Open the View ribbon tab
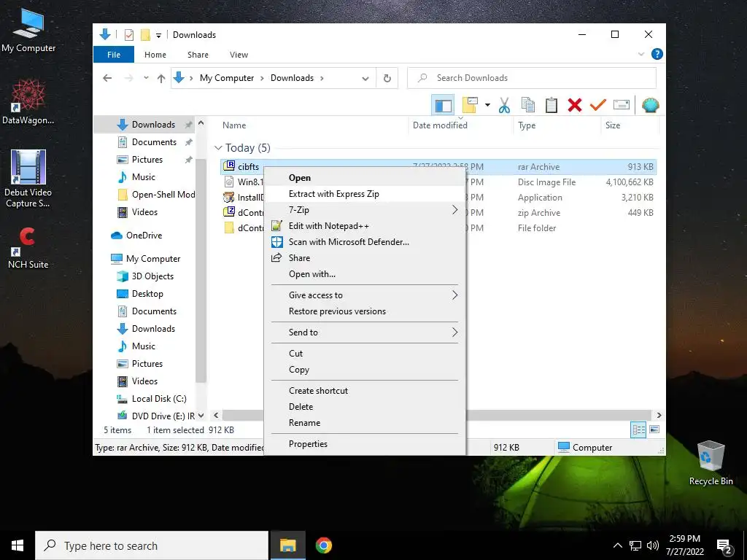747x560 pixels. (x=239, y=55)
